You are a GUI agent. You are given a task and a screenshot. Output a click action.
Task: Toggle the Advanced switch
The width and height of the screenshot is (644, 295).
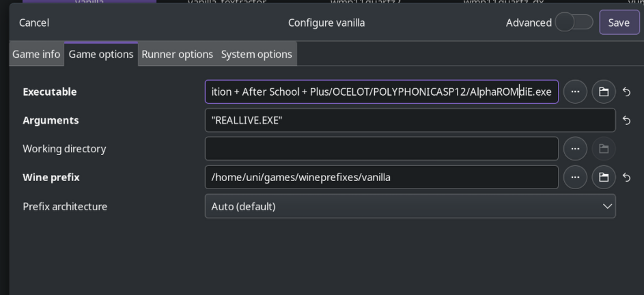point(574,22)
